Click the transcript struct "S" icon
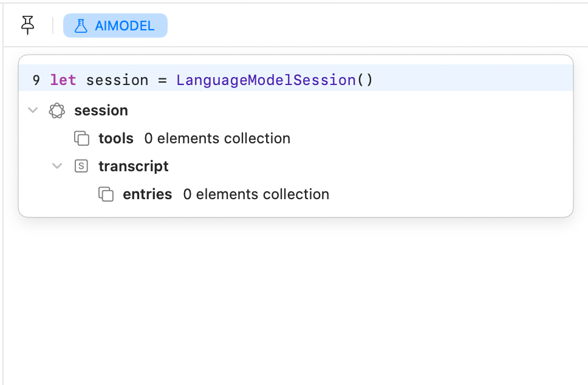The height and width of the screenshot is (385, 588). pyautogui.click(x=81, y=166)
